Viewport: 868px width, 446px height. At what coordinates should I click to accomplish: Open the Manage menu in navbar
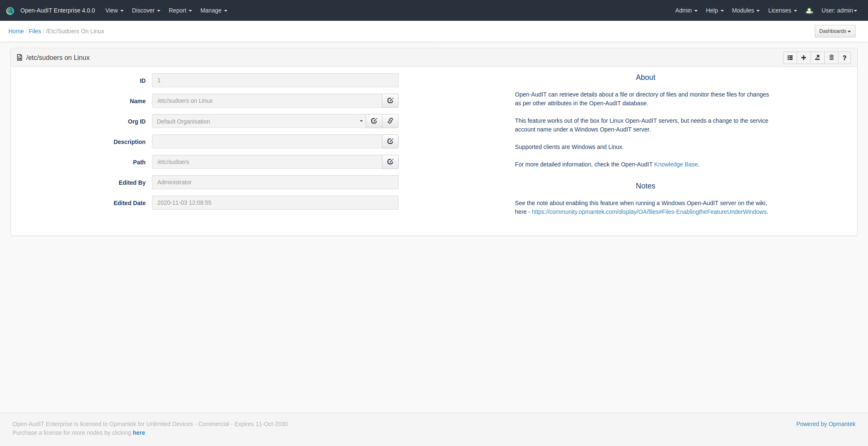[214, 10]
